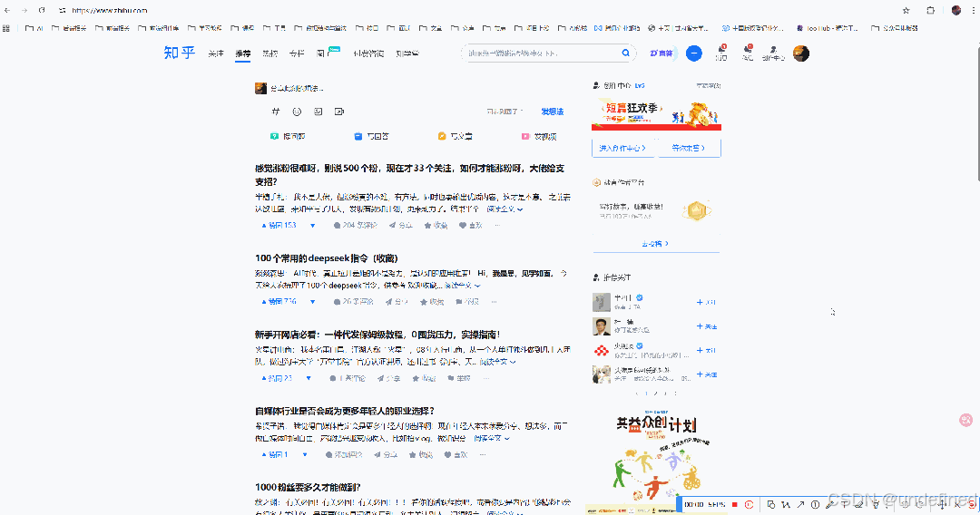Switch to 专栏 tab
Viewport: 980px width, 515px height.
(297, 53)
